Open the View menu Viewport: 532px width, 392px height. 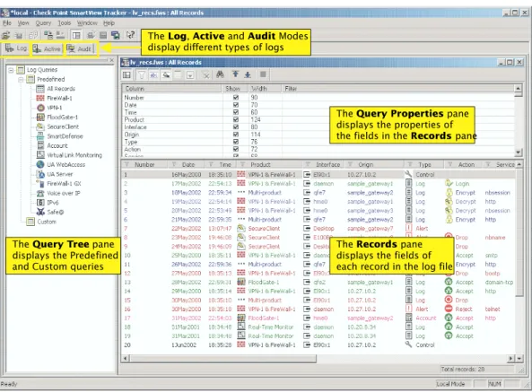[23, 23]
